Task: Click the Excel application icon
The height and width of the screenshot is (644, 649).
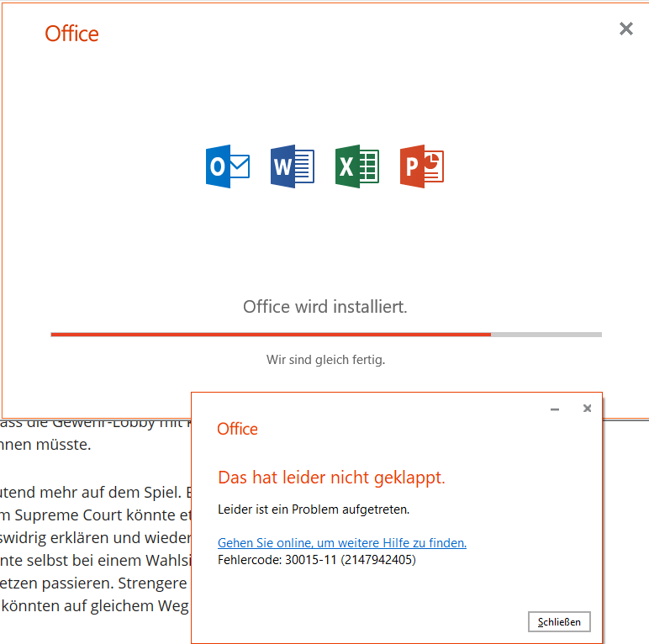Action: pos(356,166)
